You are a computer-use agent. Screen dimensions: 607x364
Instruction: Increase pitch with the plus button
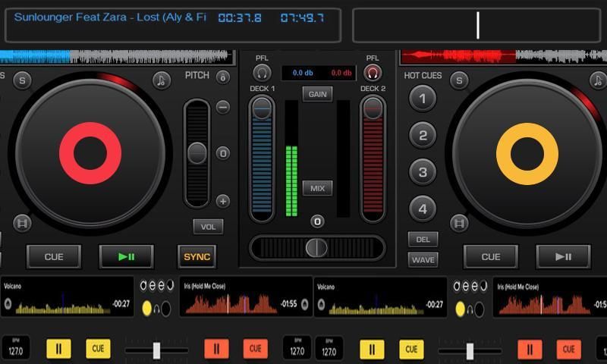click(x=222, y=201)
